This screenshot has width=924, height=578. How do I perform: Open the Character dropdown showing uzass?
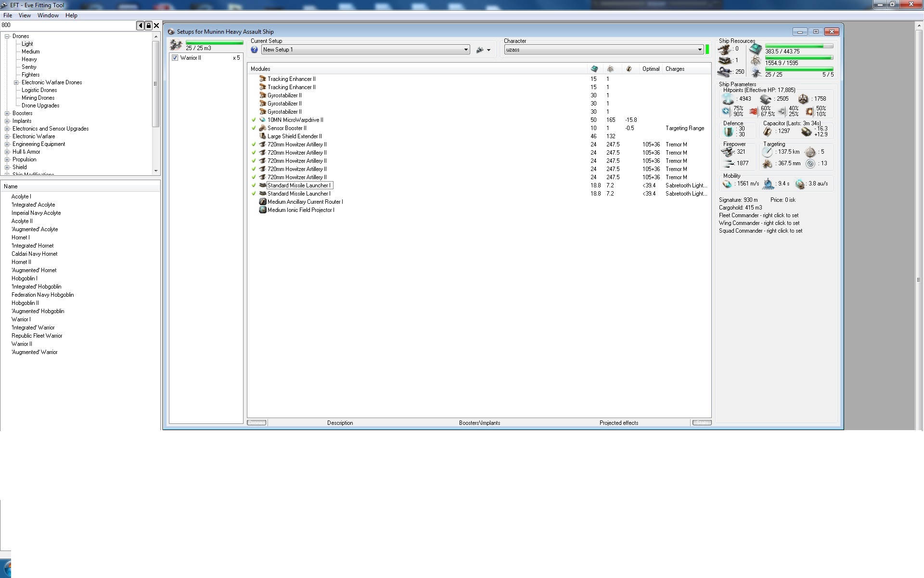[x=699, y=50]
